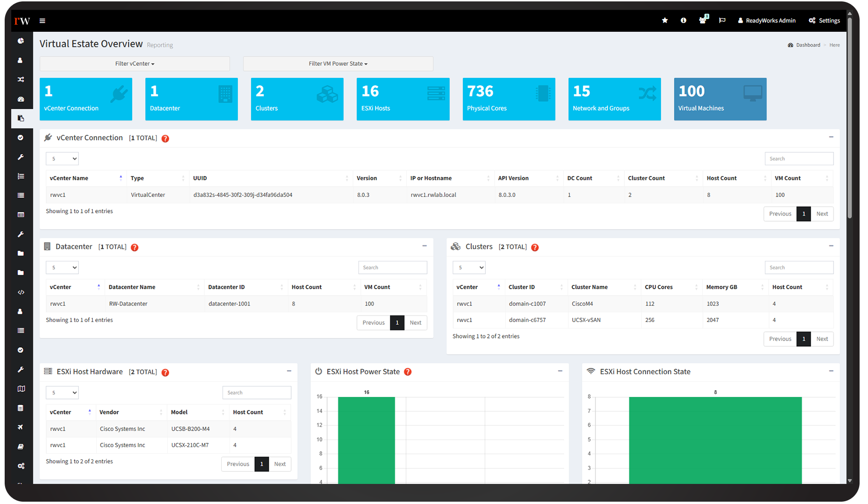This screenshot has width=868, height=504.
Task: Open the hamburger menu in top bar
Action: [x=42, y=21]
